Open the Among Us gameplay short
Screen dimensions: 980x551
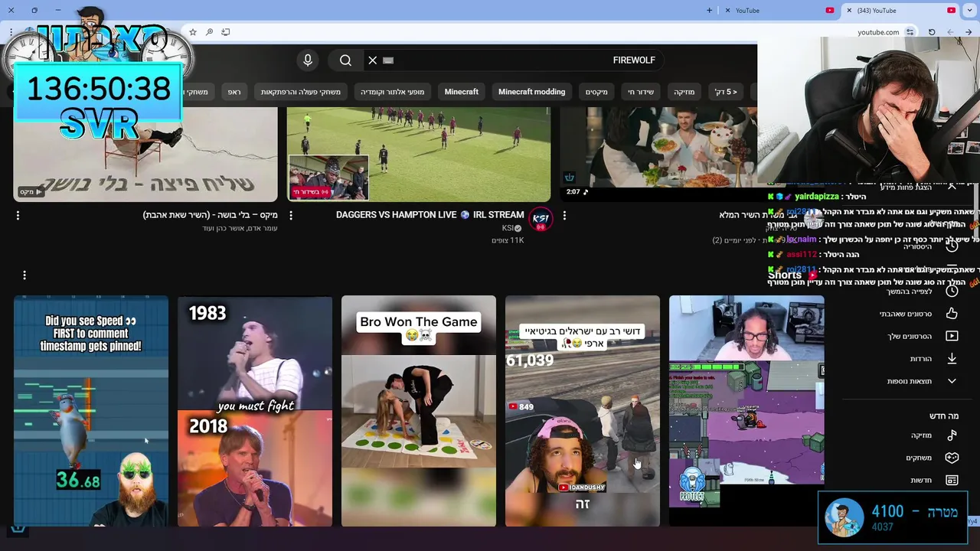tap(746, 411)
